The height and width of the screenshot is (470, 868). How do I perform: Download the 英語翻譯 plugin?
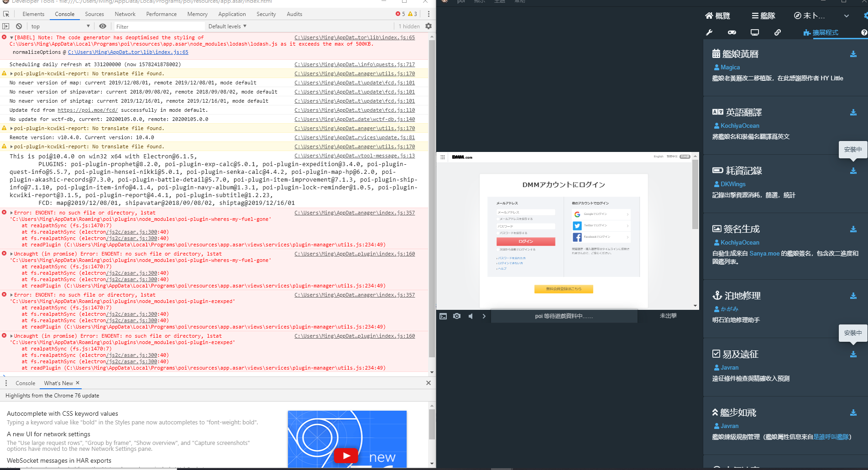[x=853, y=112]
